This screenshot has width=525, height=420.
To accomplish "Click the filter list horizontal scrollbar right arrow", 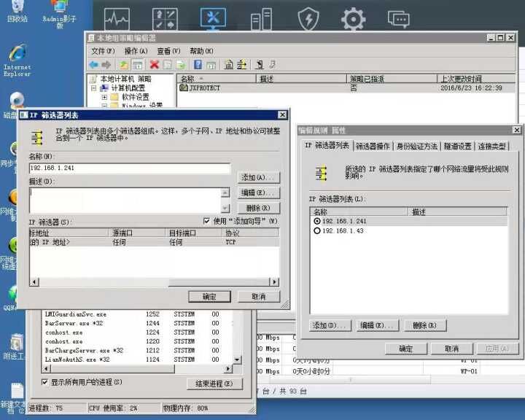I will (x=274, y=282).
